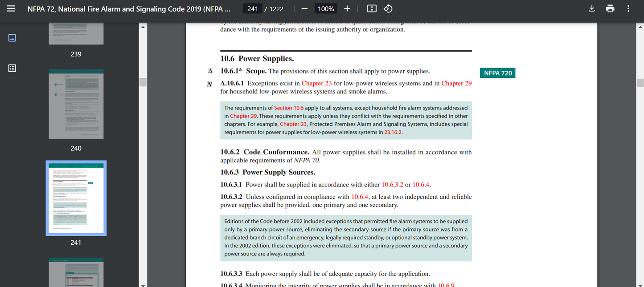Open the three-dot more options menu

point(628,8)
